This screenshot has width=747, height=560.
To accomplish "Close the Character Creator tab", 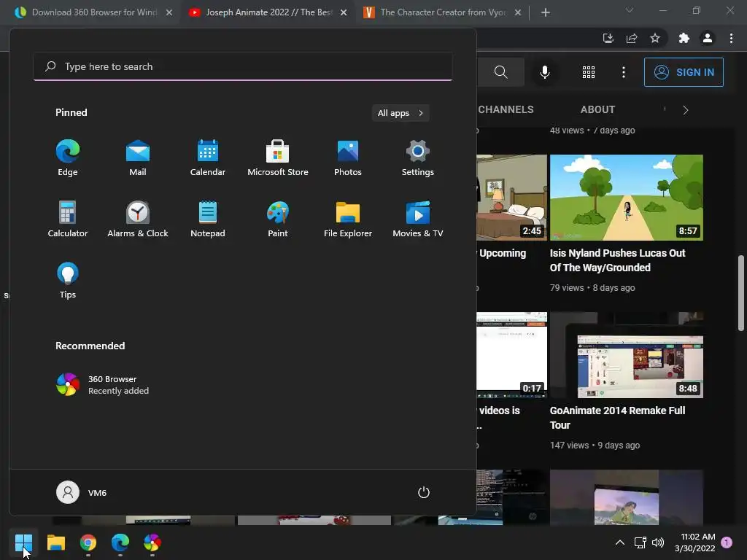I will pos(518,12).
